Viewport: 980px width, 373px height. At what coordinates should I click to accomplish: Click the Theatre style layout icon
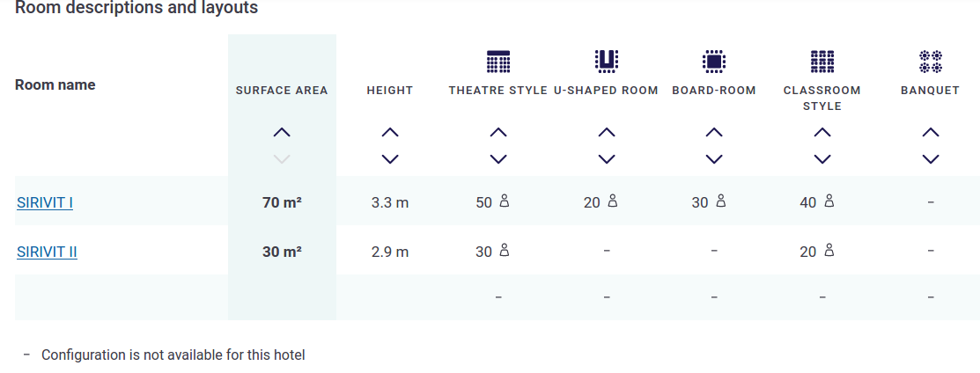[498, 61]
